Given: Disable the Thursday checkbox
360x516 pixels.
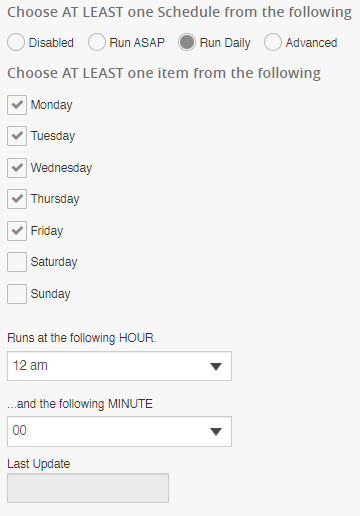Looking at the screenshot, I should (x=17, y=199).
